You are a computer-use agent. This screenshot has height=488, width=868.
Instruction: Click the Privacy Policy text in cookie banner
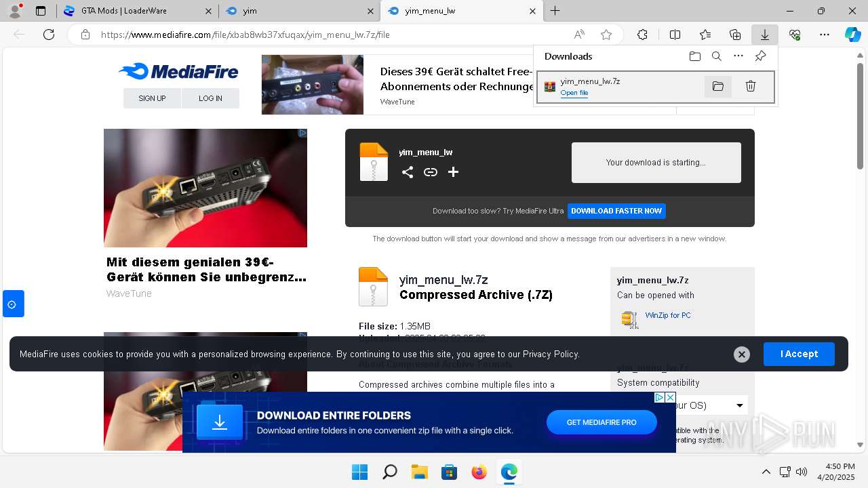coord(551,354)
